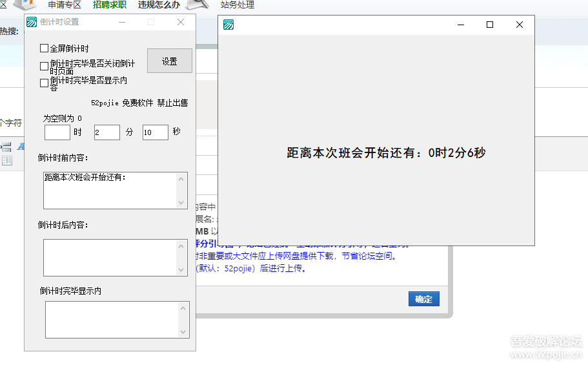Focus the hours (时) input field
Screen dimensions: 588x365
pos(57,132)
